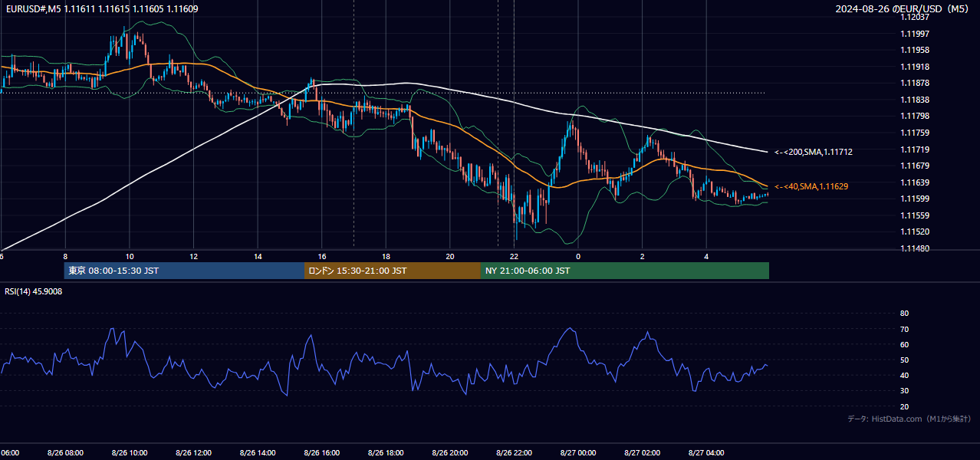This screenshot has width=980, height=460.
Task: Click the 2024-08-26 EUR/USD (M5) title
Action: (x=903, y=9)
